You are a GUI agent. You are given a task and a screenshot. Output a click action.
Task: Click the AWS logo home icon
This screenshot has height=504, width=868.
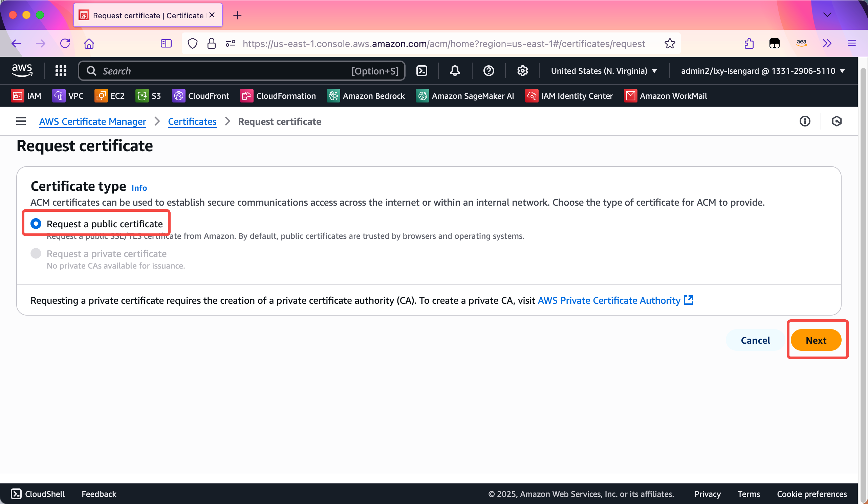[x=22, y=71]
